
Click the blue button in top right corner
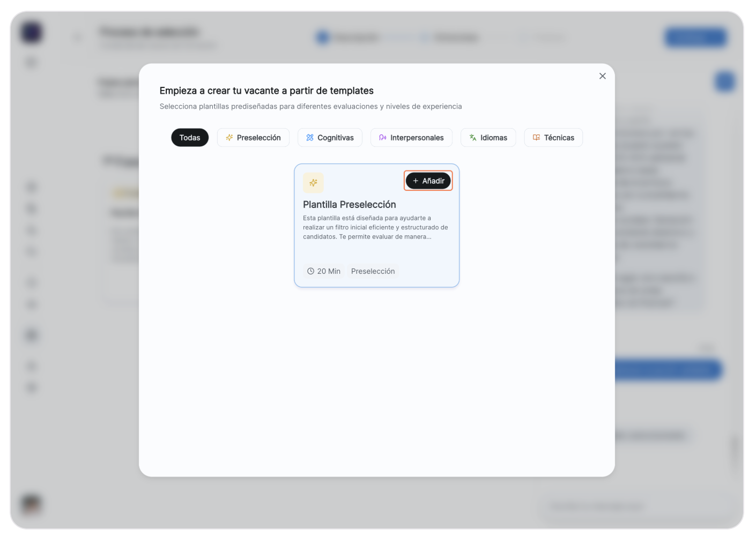[695, 38]
